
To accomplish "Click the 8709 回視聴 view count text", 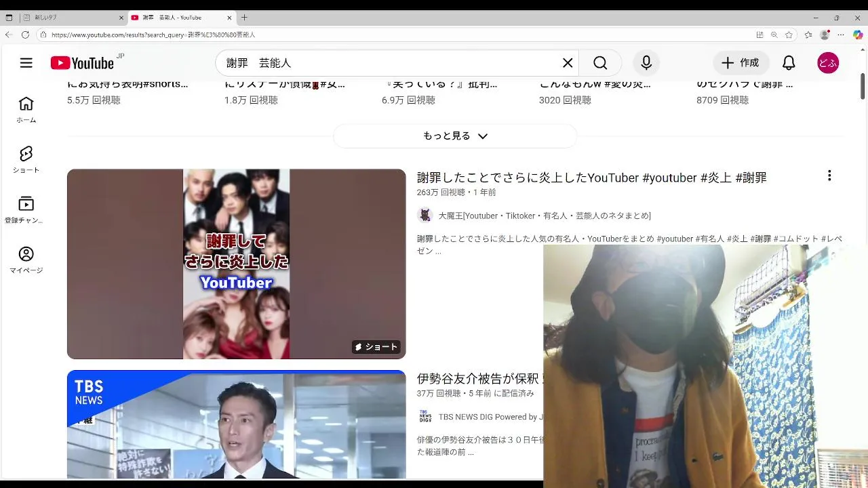I will 722,100.
